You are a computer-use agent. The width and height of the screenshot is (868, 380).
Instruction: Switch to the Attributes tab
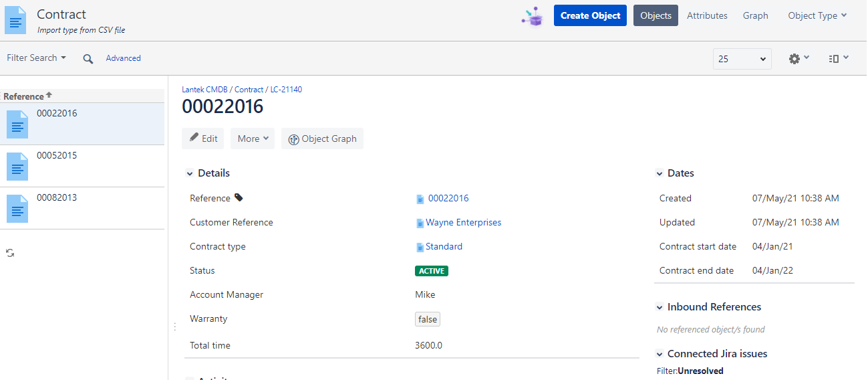pos(707,15)
